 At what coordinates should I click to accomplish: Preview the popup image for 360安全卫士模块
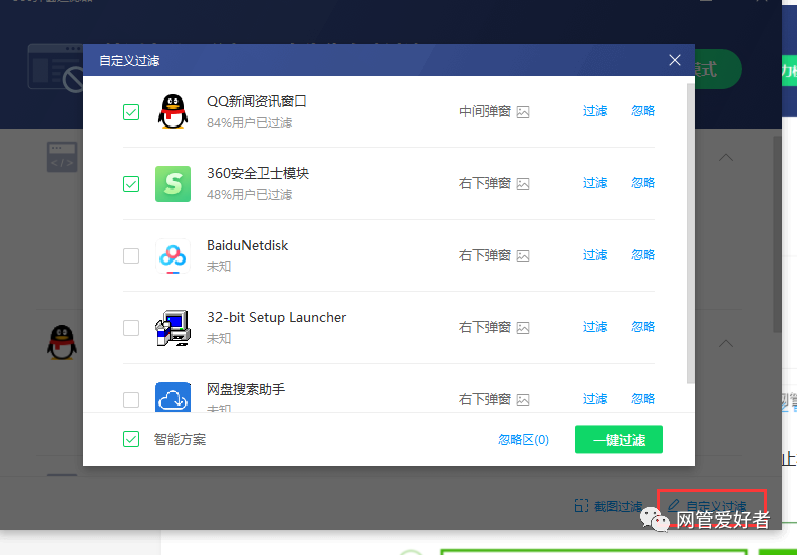tap(523, 184)
